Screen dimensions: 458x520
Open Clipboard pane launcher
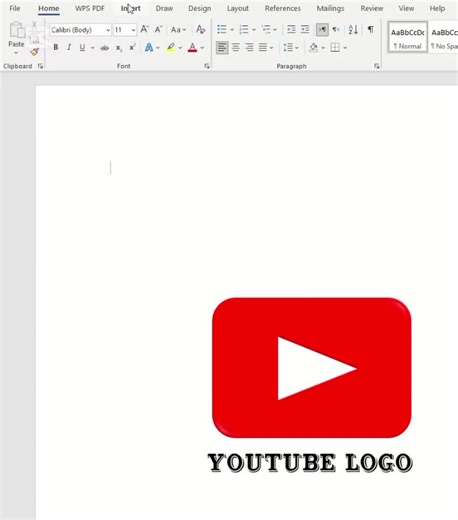tap(40, 66)
